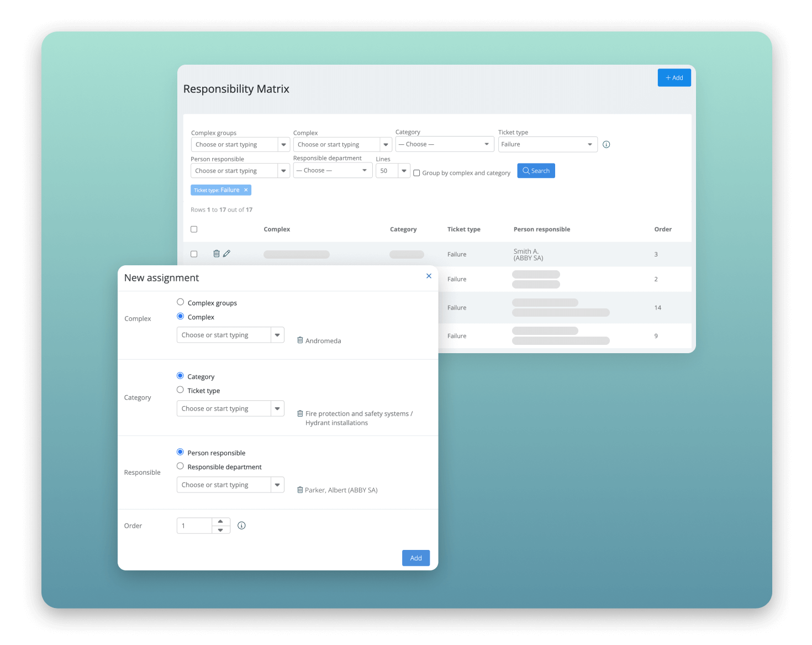Click the Search button

(x=536, y=171)
